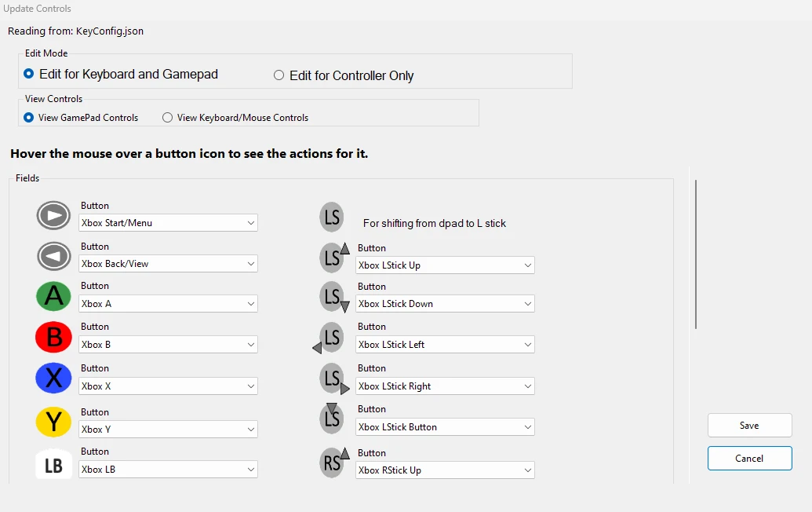Choose Edit for Keyboard and Gamepad
The width and height of the screenshot is (812, 512).
tap(121, 74)
